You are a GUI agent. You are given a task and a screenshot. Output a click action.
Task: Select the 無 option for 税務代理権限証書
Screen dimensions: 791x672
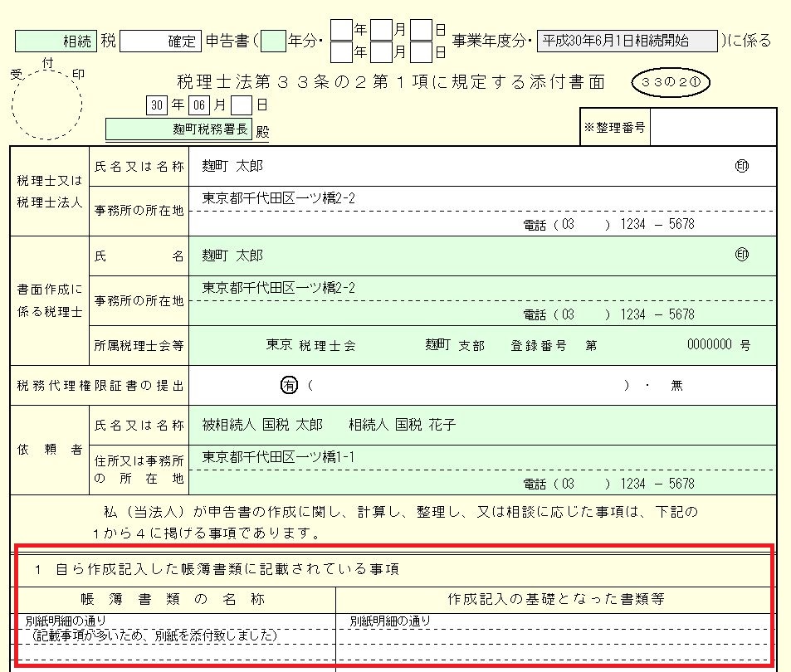(x=676, y=386)
